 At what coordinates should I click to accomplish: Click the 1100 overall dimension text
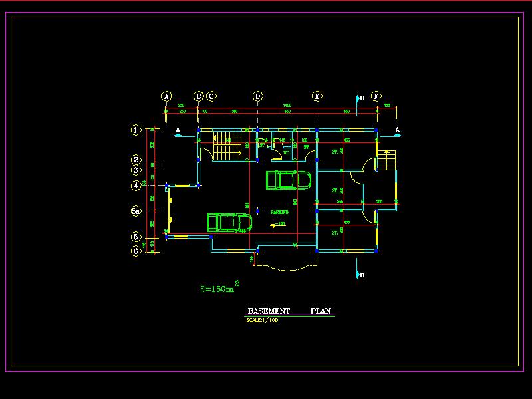tap(287, 106)
